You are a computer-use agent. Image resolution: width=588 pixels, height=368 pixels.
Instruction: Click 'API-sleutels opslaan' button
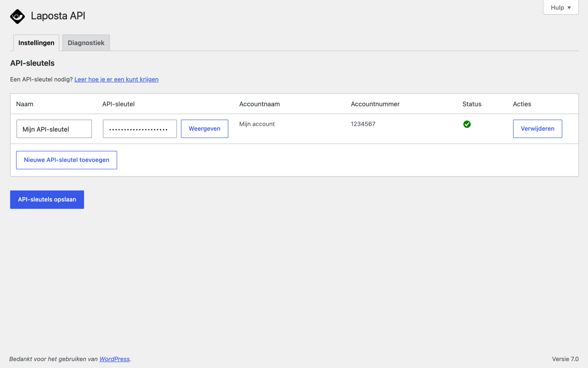[47, 200]
